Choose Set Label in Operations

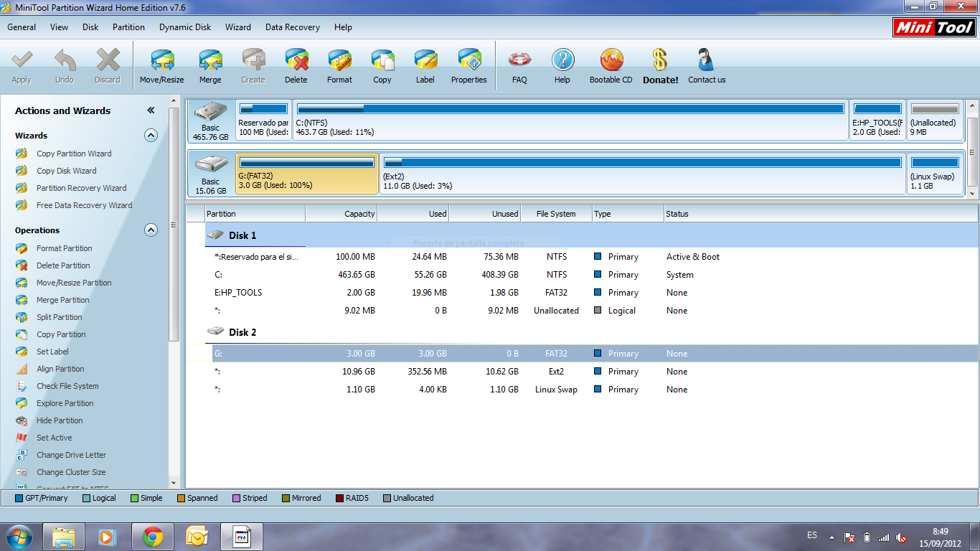click(52, 352)
